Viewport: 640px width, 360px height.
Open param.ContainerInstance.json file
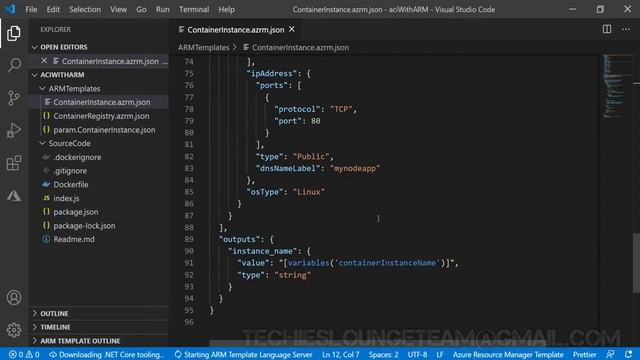pos(99,130)
